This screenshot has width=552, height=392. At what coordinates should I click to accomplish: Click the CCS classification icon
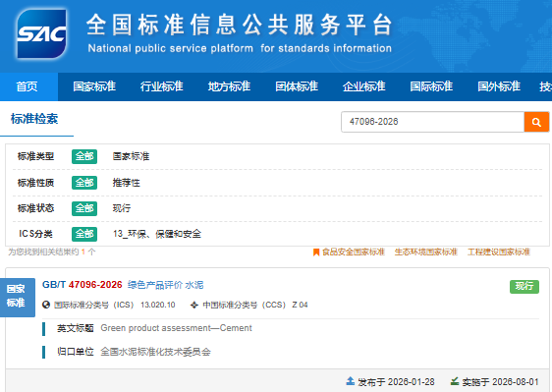(x=194, y=305)
